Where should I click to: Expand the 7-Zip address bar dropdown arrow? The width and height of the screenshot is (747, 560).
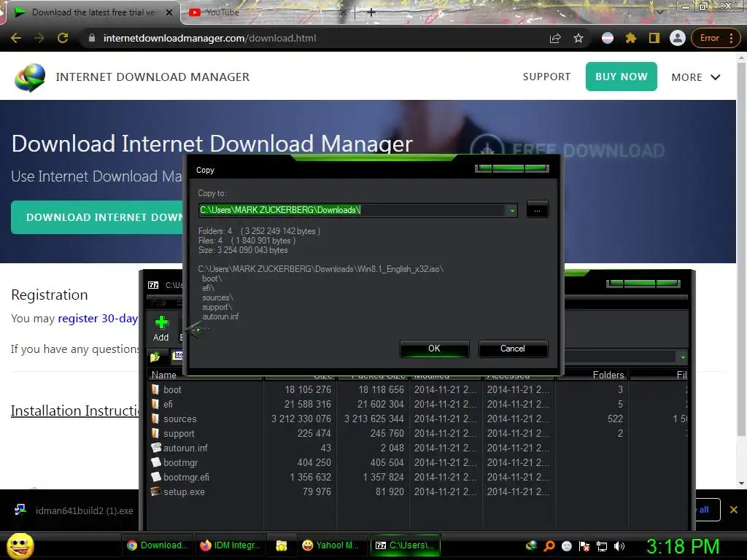(683, 357)
